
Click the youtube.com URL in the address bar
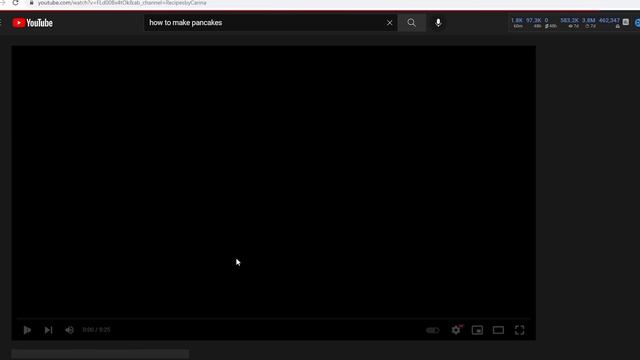pyautogui.click(x=122, y=3)
